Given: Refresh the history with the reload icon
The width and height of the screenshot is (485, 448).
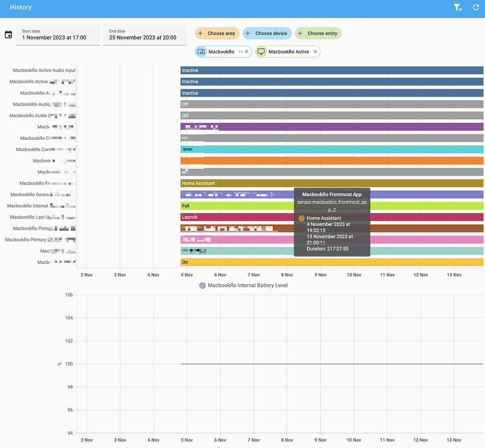Looking at the screenshot, I should click(x=476, y=8).
